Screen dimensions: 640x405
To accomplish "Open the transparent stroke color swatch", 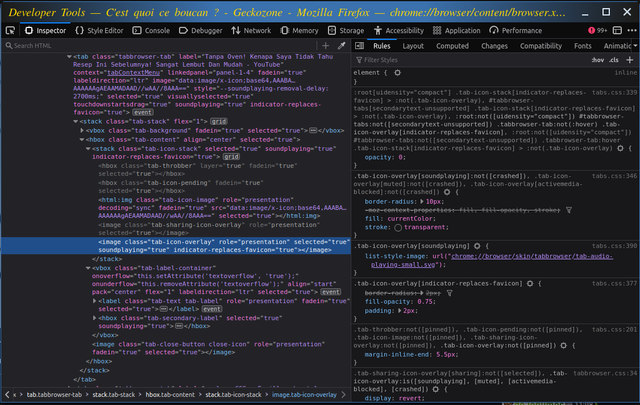I will tap(398, 228).
